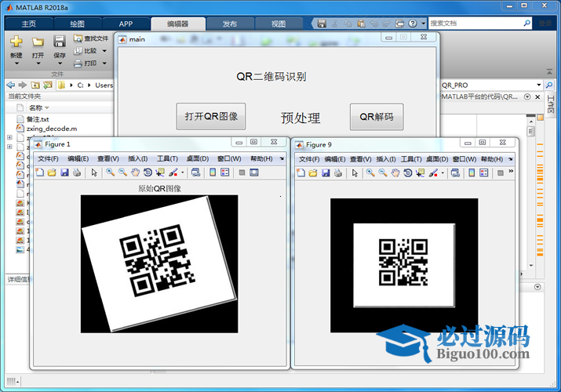The width and height of the screenshot is (561, 392).
Task: Open the 视图 ribbon tab
Action: click(x=279, y=24)
